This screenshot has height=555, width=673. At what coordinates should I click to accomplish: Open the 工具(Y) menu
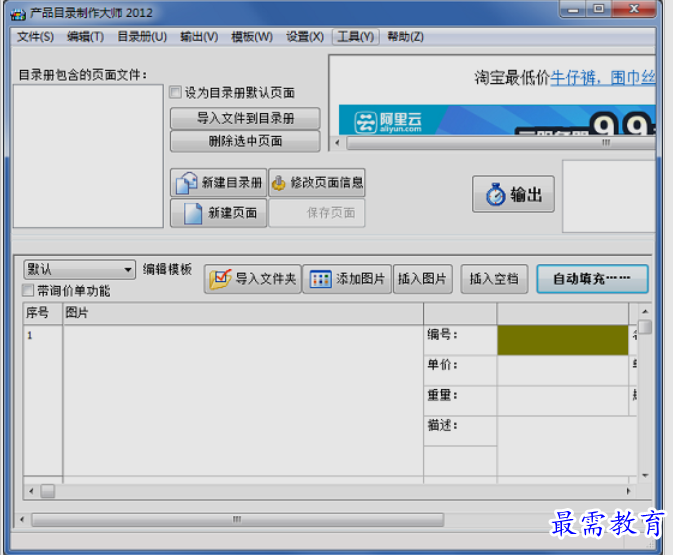point(355,37)
